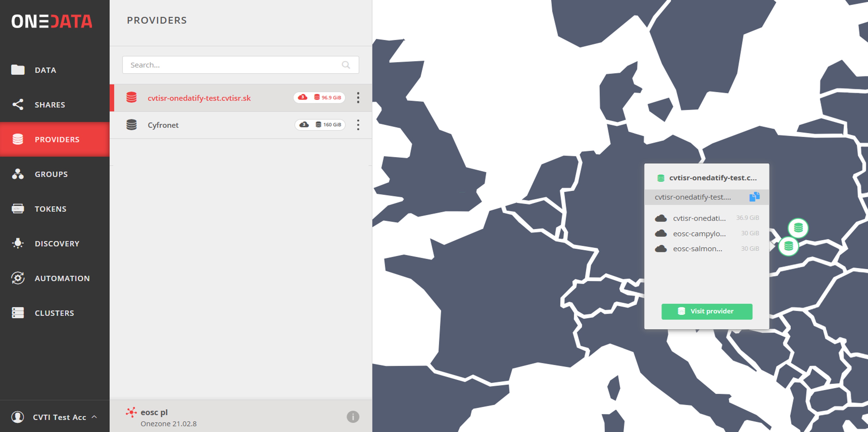
Task: Click the search magnifier icon
Action: click(346, 65)
